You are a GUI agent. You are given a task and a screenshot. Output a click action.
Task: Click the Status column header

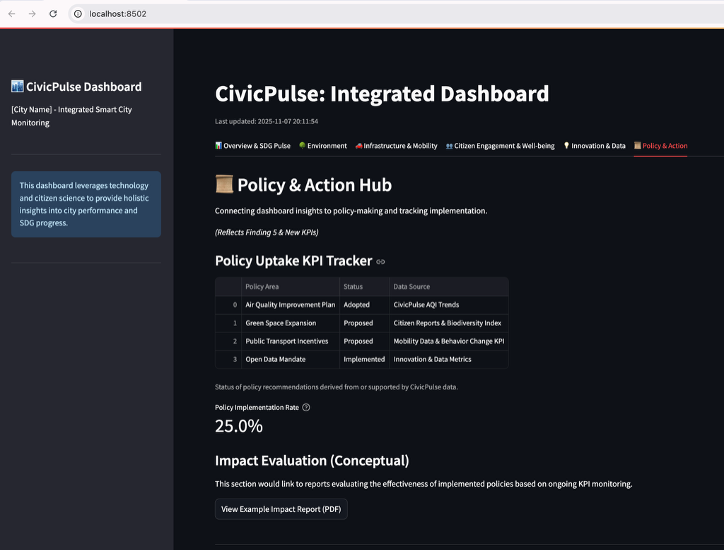(353, 286)
